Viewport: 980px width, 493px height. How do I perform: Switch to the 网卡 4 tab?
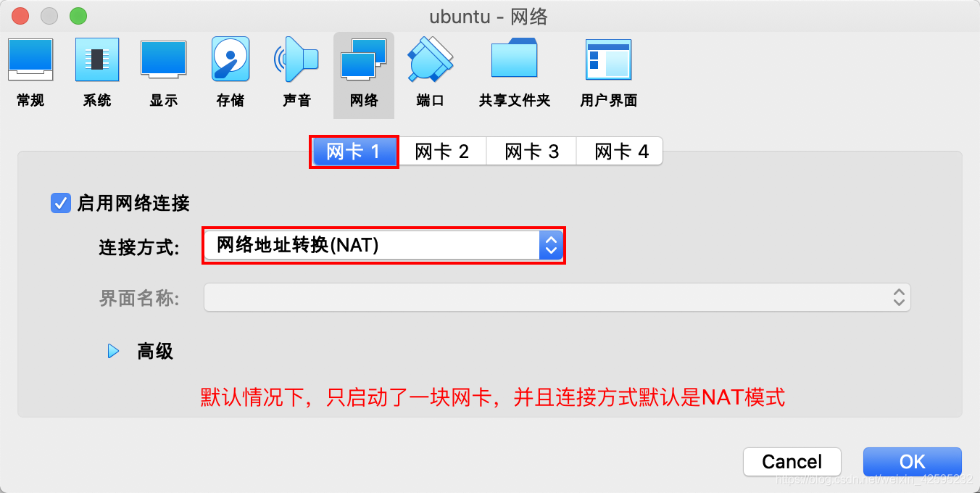coord(620,152)
